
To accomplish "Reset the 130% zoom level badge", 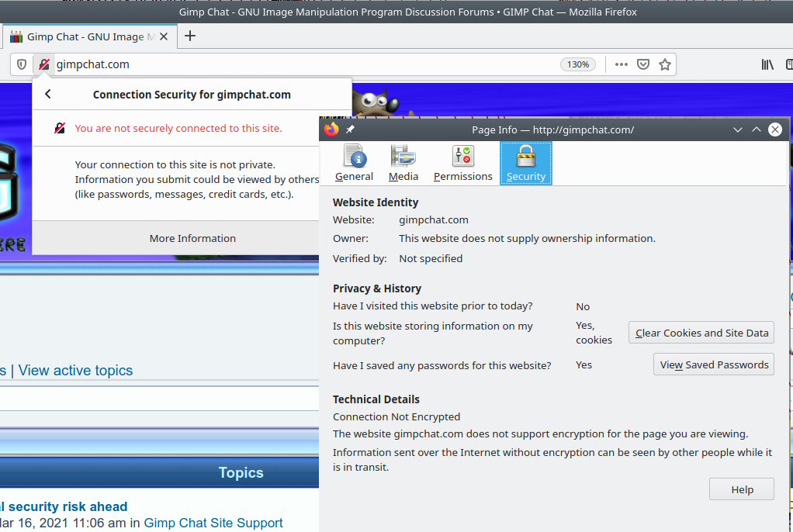I will point(577,64).
